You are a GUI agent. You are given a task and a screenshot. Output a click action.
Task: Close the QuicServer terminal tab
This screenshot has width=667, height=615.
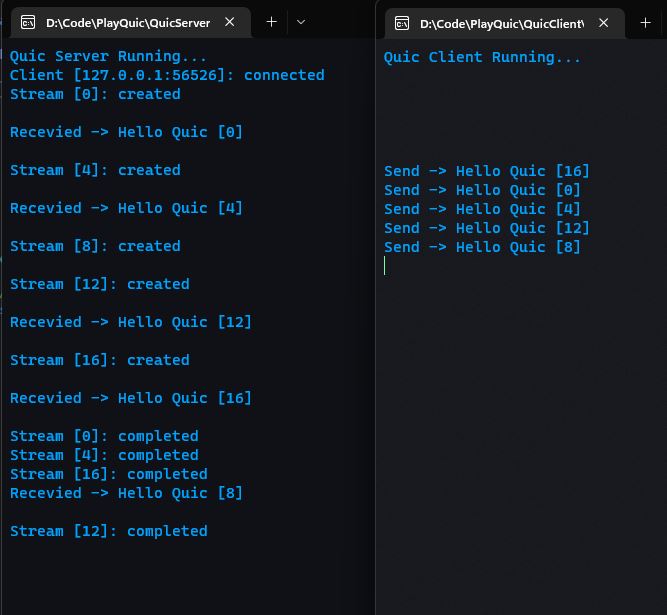coord(231,22)
